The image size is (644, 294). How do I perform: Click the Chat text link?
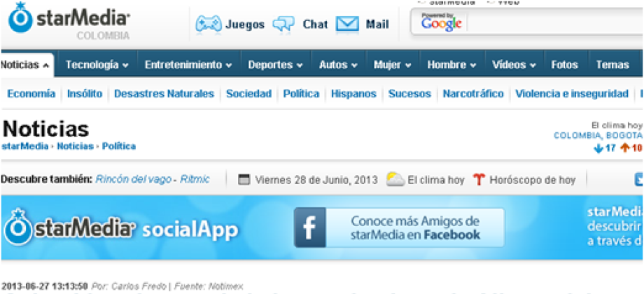tap(316, 24)
